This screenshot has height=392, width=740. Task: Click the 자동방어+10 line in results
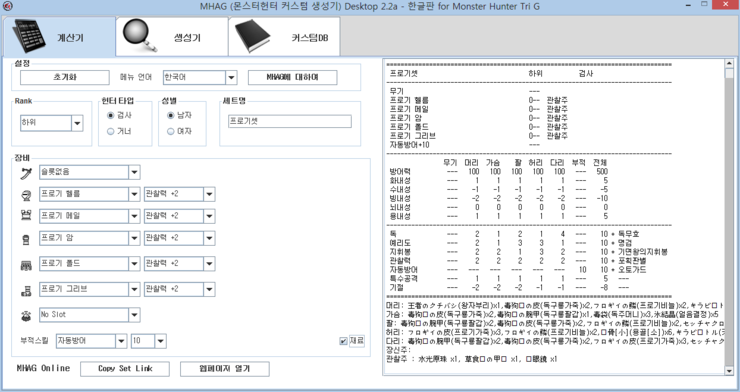tap(410, 145)
